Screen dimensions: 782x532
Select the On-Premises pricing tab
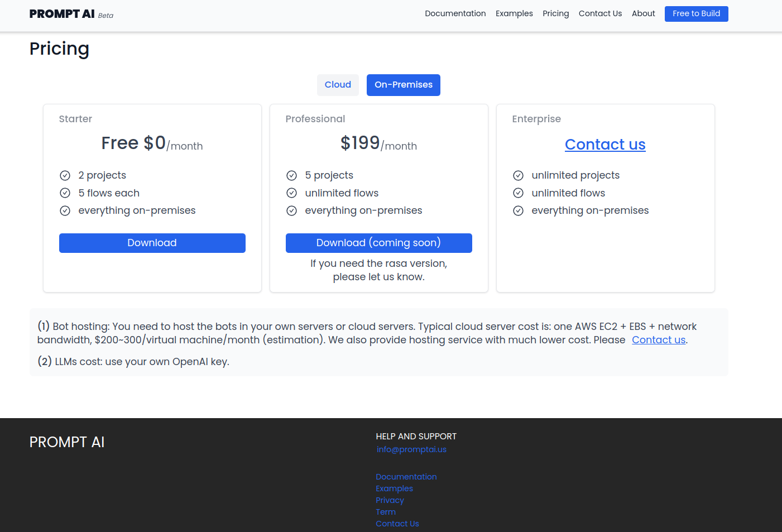coord(404,85)
